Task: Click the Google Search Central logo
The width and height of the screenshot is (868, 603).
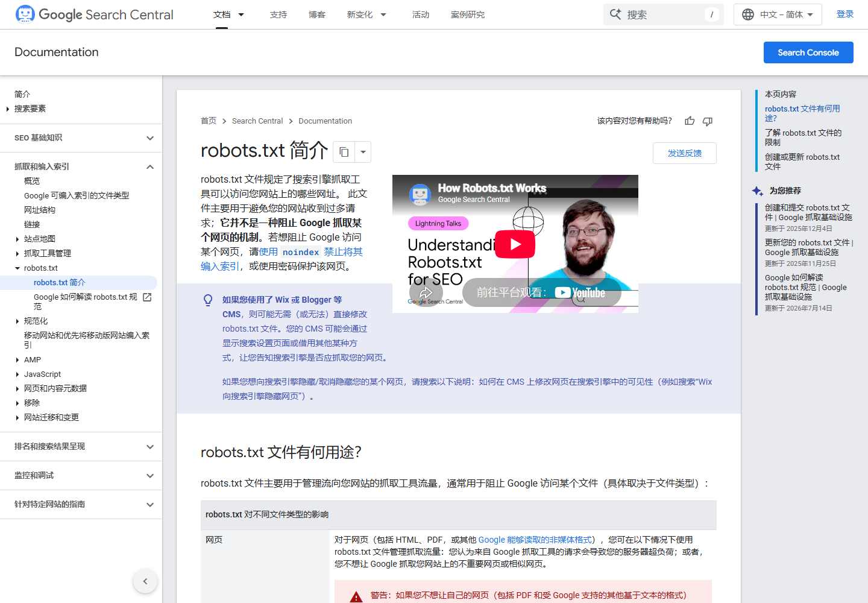Action: (x=94, y=14)
